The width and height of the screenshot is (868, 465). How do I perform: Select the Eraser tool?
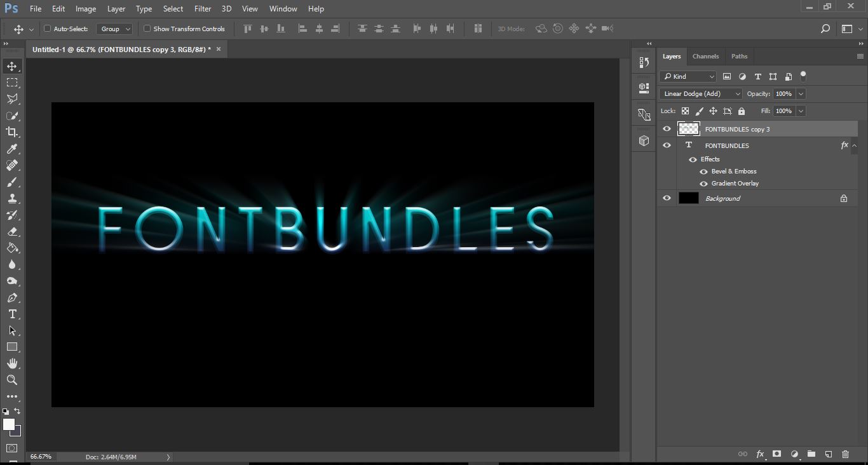tap(12, 231)
